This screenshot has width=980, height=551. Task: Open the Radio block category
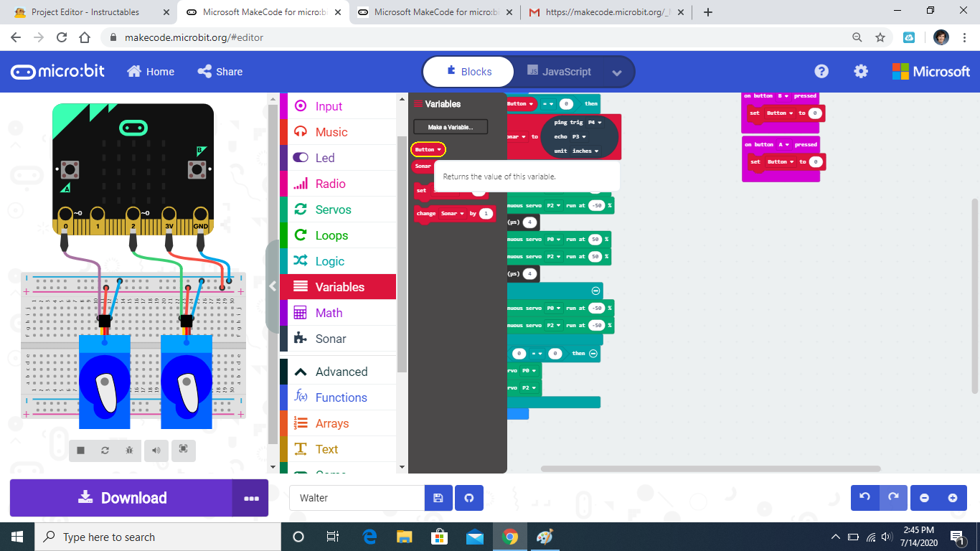(337, 184)
